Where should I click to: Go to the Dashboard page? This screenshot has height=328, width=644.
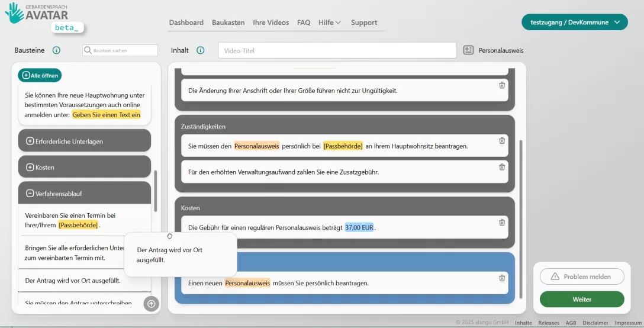[186, 22]
